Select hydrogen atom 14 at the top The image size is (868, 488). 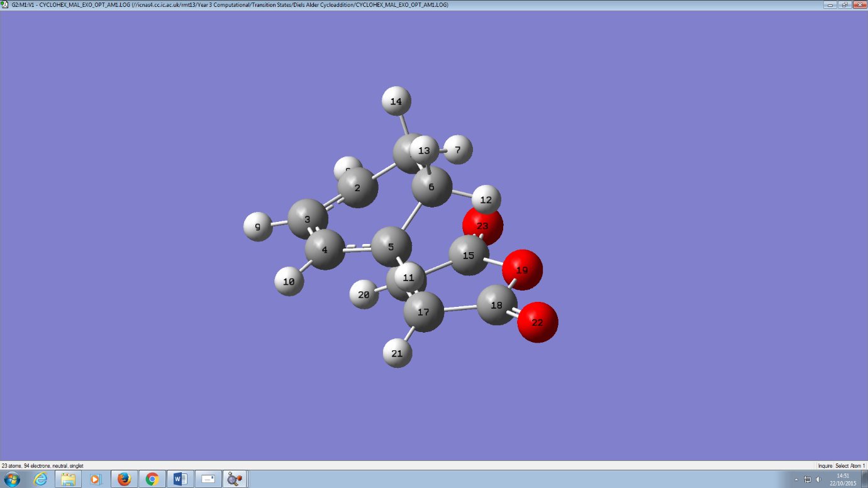396,101
